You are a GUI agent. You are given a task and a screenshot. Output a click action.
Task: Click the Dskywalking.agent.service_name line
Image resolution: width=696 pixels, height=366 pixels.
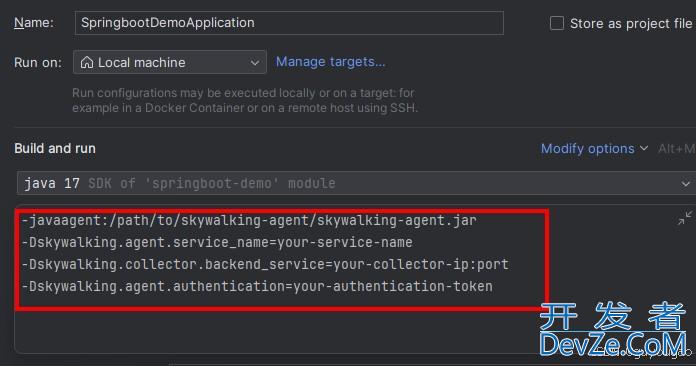click(x=217, y=242)
